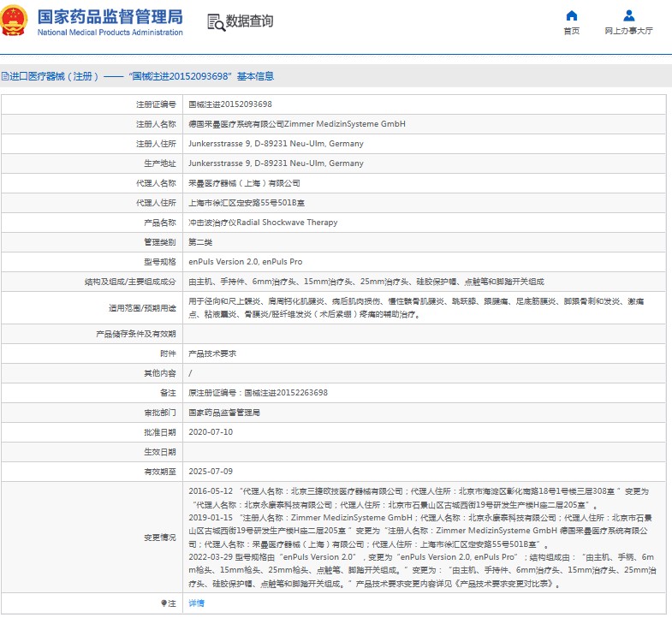672x618 pixels.
Task: Click the 审批部门 row label
Action: [160, 413]
